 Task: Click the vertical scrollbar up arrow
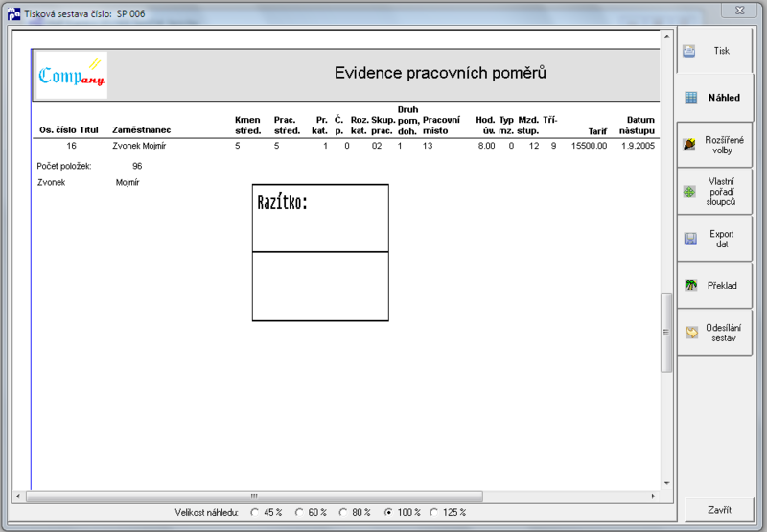pos(666,36)
